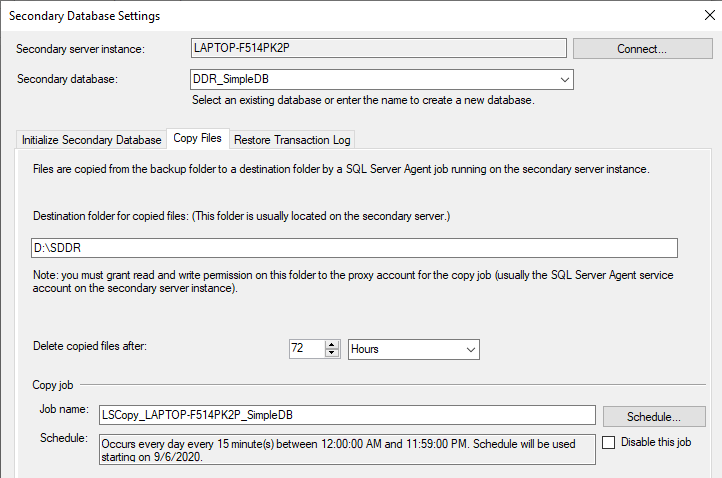Expand the Hours time unit dropdown

point(471,349)
